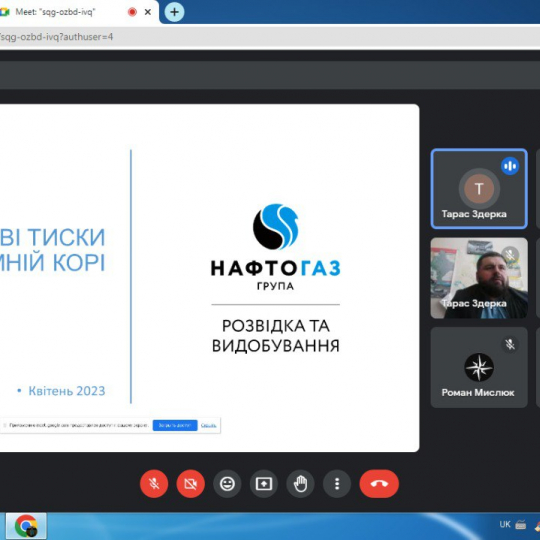Click the speaking indicator on Тарас Здерка tile
Screen dimensions: 540x540
coord(510,166)
